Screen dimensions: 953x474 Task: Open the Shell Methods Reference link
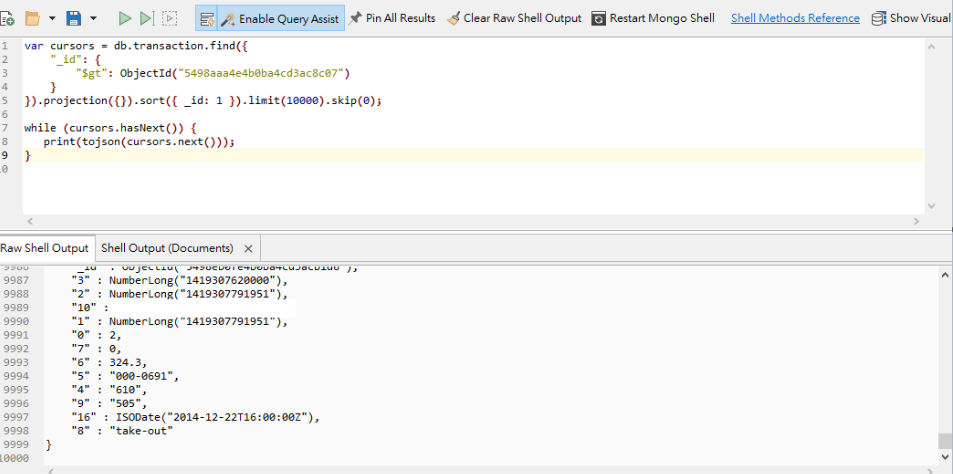pos(795,18)
